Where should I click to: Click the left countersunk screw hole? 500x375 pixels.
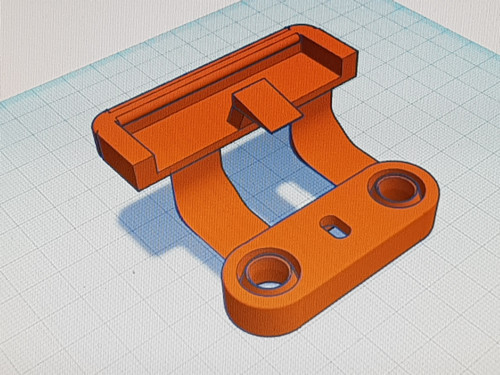tap(268, 272)
